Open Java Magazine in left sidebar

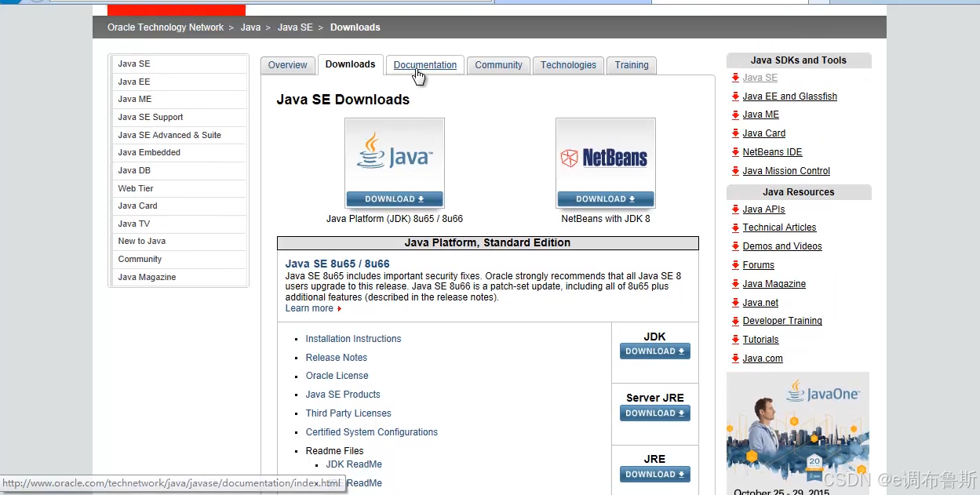click(x=180, y=277)
